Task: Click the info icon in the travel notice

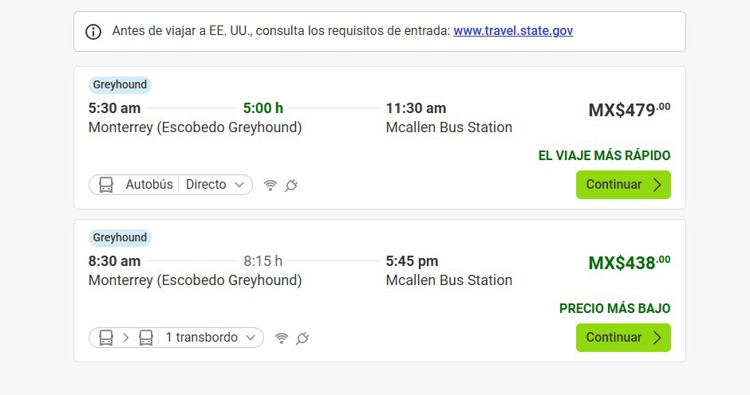Action: point(93,32)
